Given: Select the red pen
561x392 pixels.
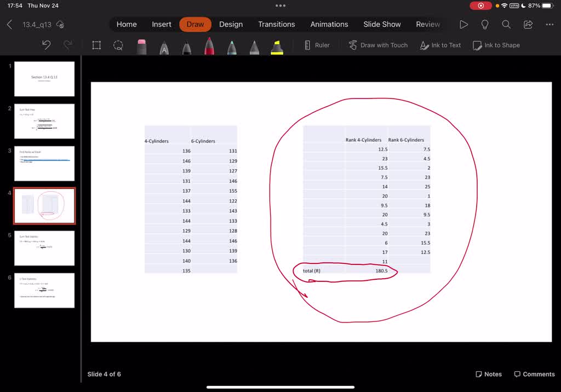Looking at the screenshot, I should pos(209,46).
